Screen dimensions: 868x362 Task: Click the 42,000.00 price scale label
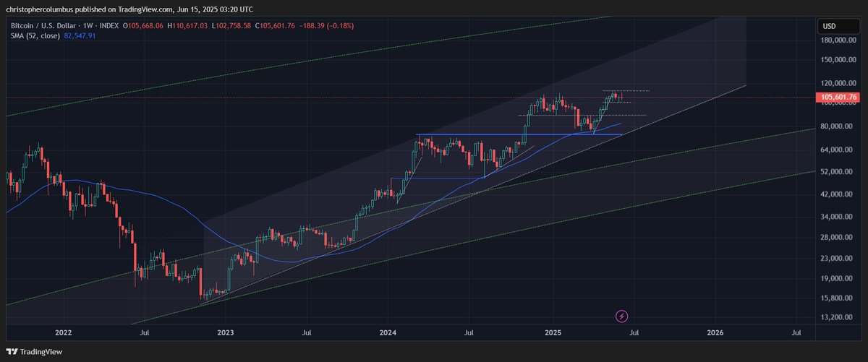click(x=839, y=194)
